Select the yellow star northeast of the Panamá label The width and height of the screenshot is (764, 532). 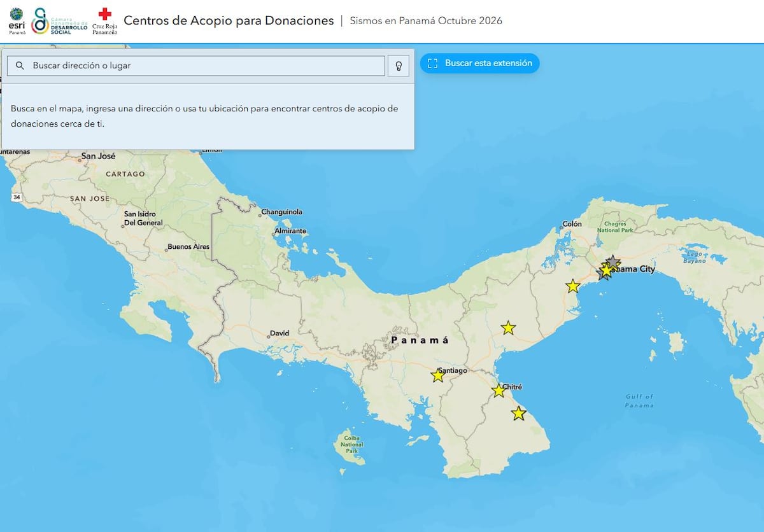coord(508,328)
